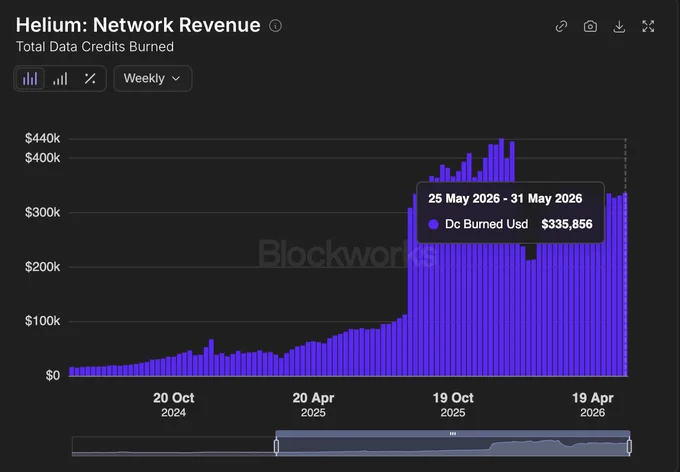Switch to percentage chart view
This screenshot has height=472, width=680.
point(90,79)
